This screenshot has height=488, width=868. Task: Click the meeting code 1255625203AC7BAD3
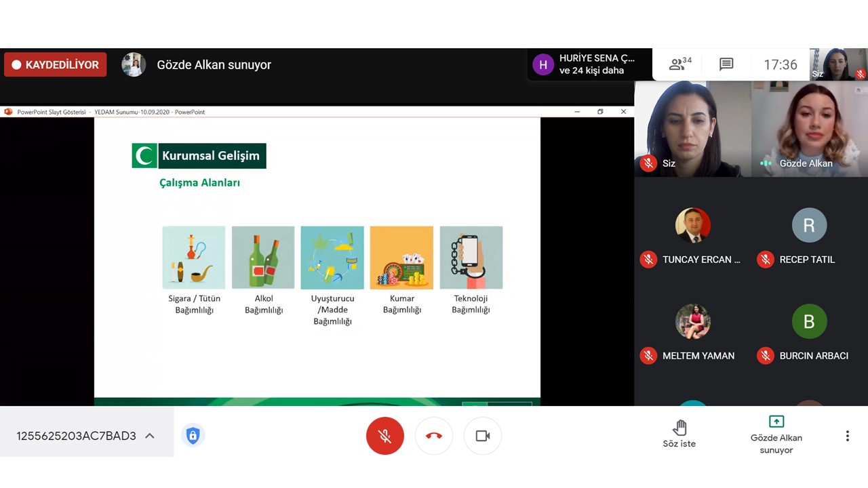tap(76, 436)
